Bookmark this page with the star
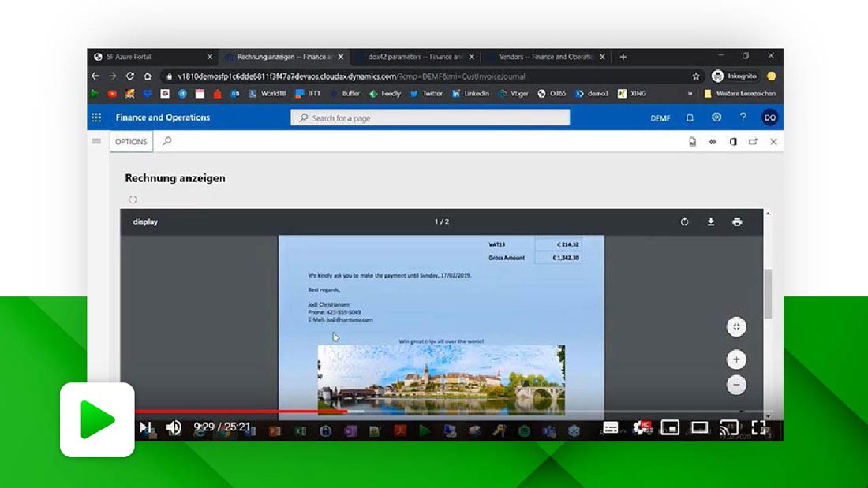Image resolution: width=868 pixels, height=488 pixels. [x=696, y=76]
